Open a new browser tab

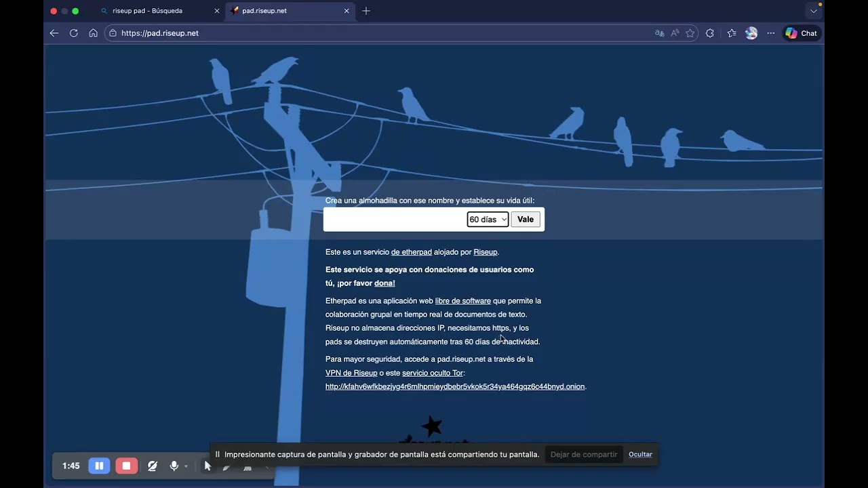click(366, 11)
